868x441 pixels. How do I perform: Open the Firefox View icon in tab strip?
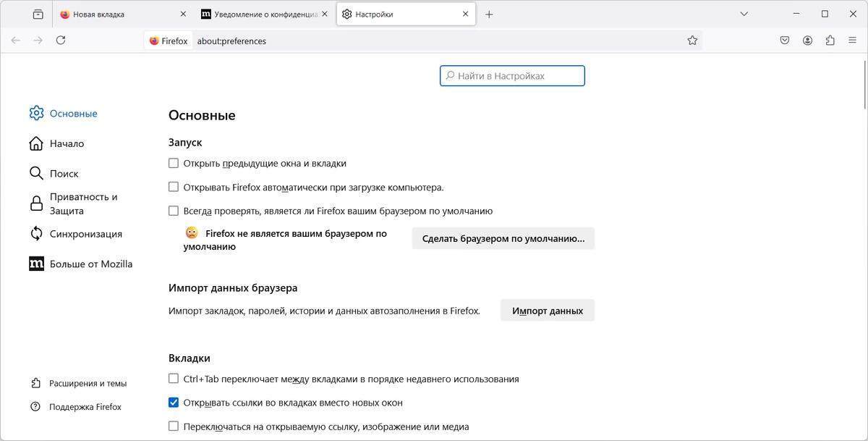38,14
